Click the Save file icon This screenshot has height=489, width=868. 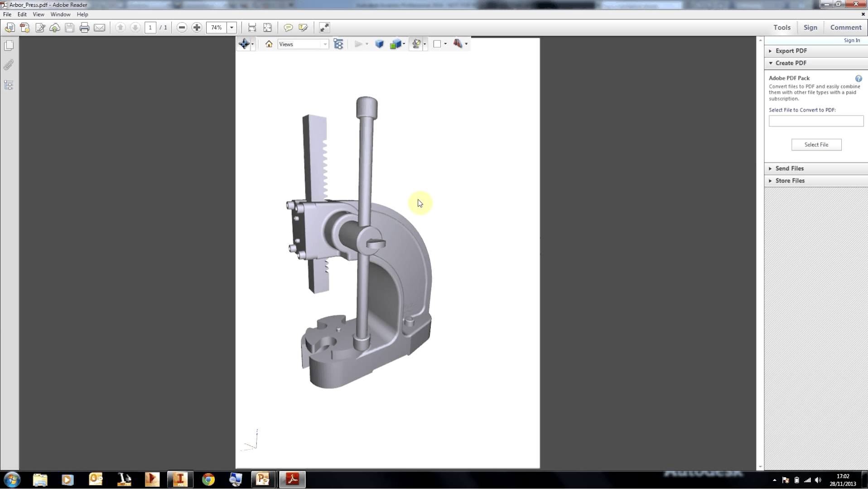click(x=69, y=28)
